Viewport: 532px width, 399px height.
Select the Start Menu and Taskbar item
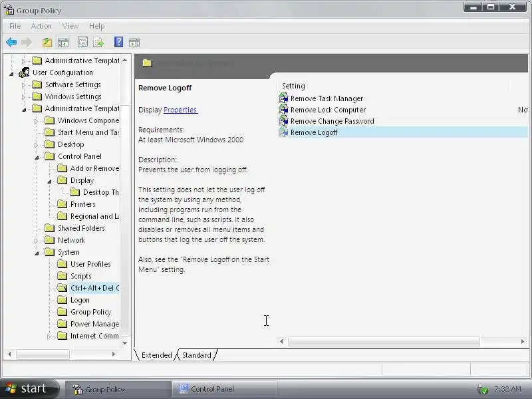(x=88, y=132)
